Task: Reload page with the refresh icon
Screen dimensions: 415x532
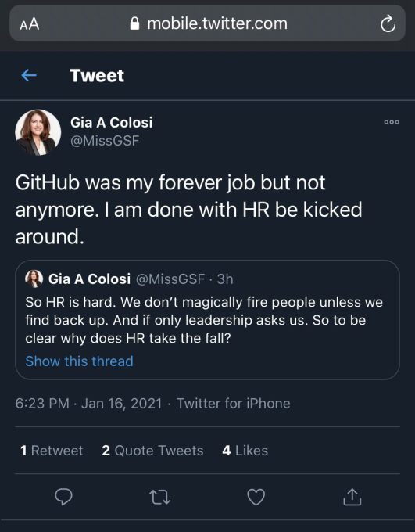Action: click(388, 23)
